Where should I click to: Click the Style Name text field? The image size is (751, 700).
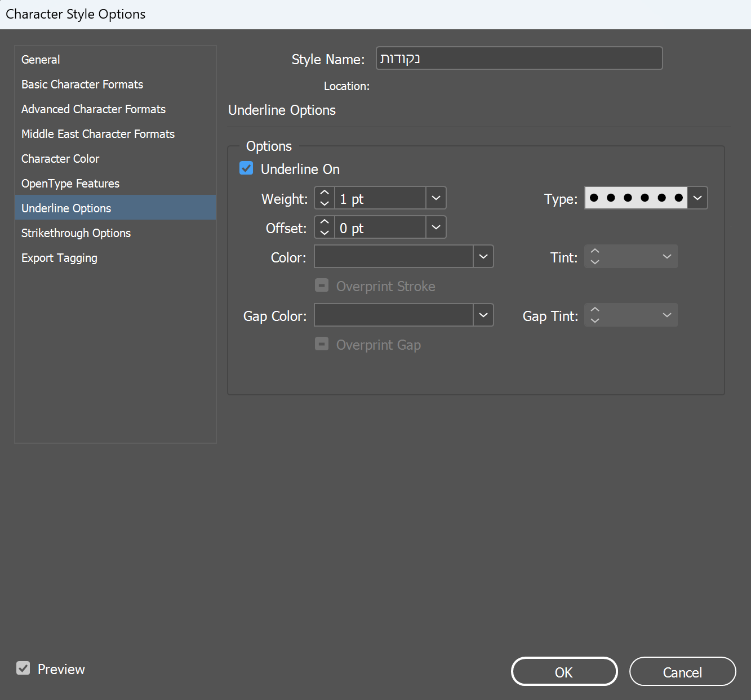pyautogui.click(x=519, y=59)
